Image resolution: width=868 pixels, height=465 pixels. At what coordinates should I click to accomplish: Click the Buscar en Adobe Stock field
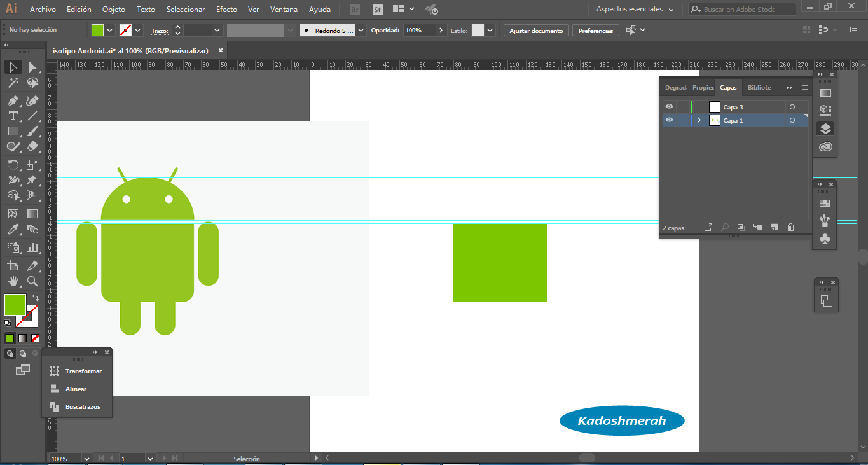742,10
